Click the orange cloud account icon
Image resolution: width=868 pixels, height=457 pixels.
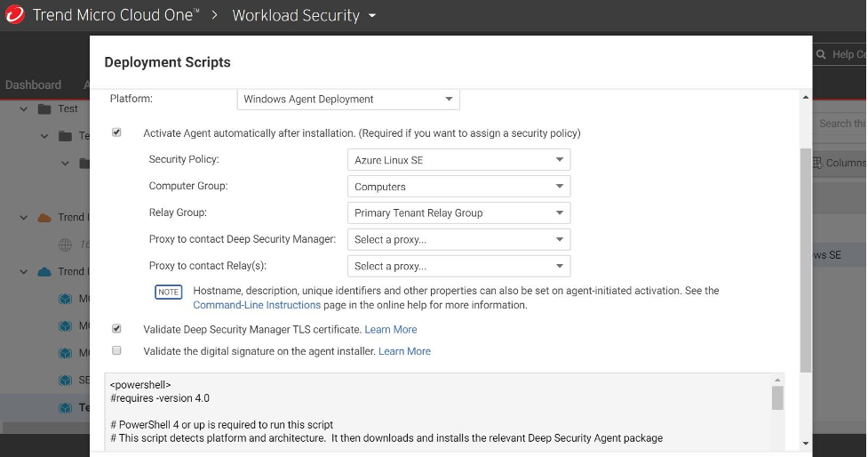tap(44, 218)
